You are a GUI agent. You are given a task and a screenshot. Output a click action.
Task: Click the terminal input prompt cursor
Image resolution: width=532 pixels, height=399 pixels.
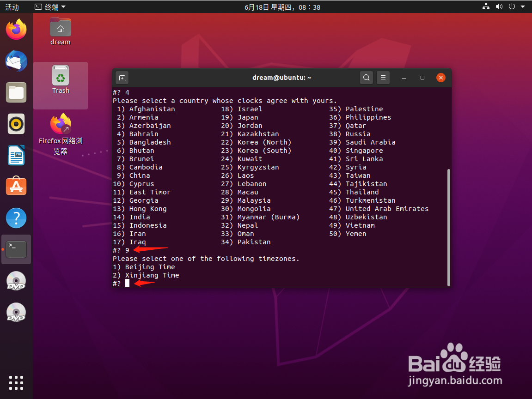127,283
